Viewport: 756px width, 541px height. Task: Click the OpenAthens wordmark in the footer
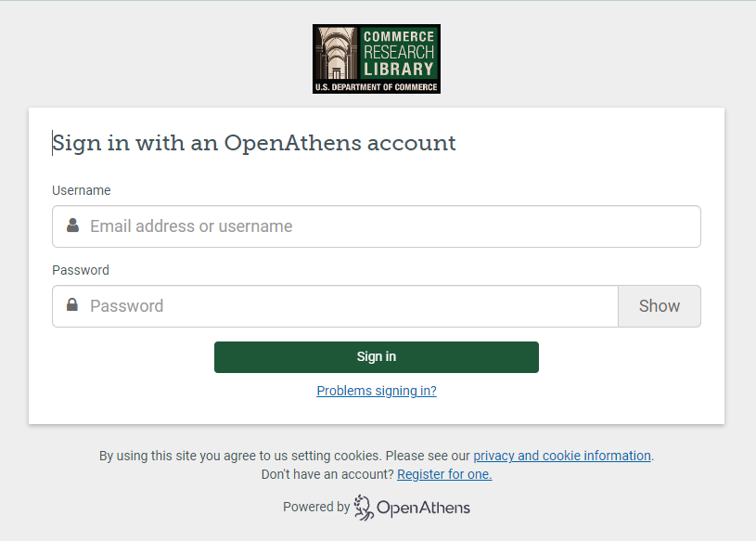423,508
